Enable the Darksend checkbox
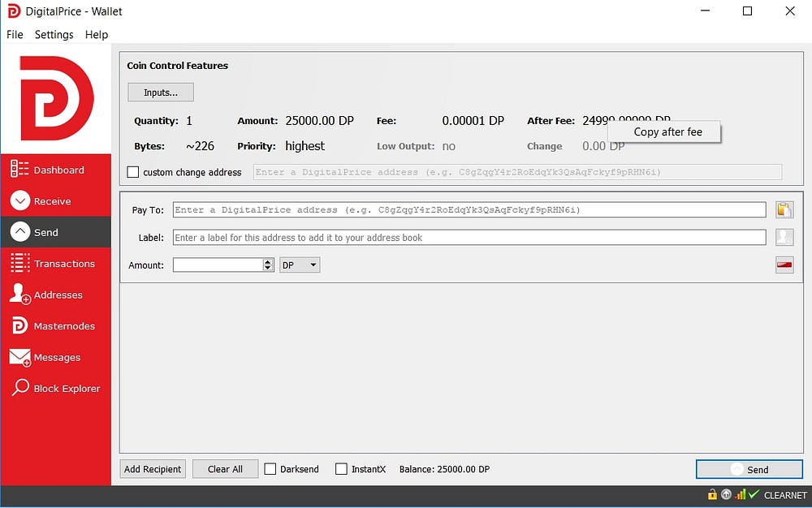The width and height of the screenshot is (812, 508). [270, 469]
